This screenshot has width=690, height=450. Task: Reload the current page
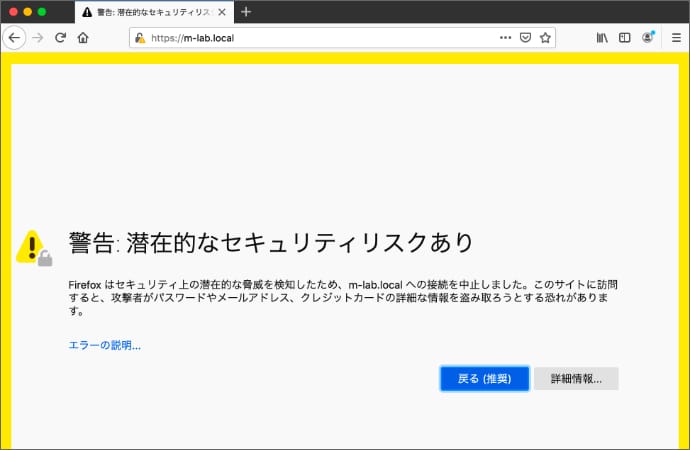pyautogui.click(x=61, y=37)
